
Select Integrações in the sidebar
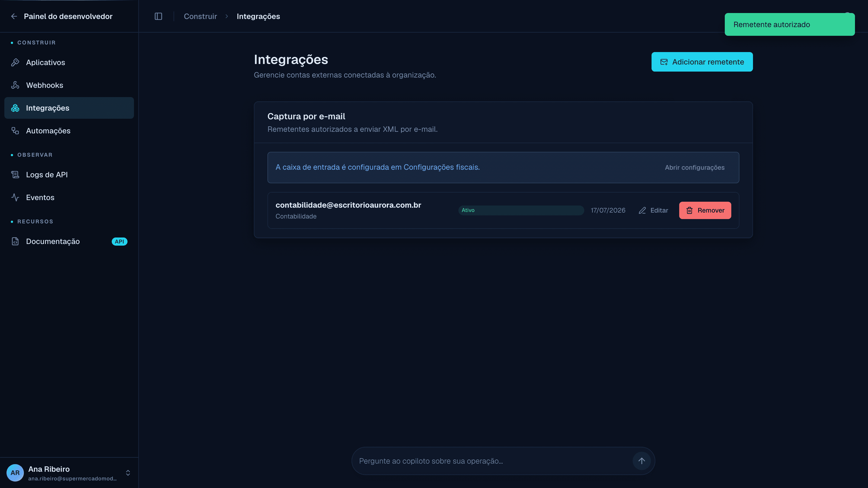(x=69, y=108)
